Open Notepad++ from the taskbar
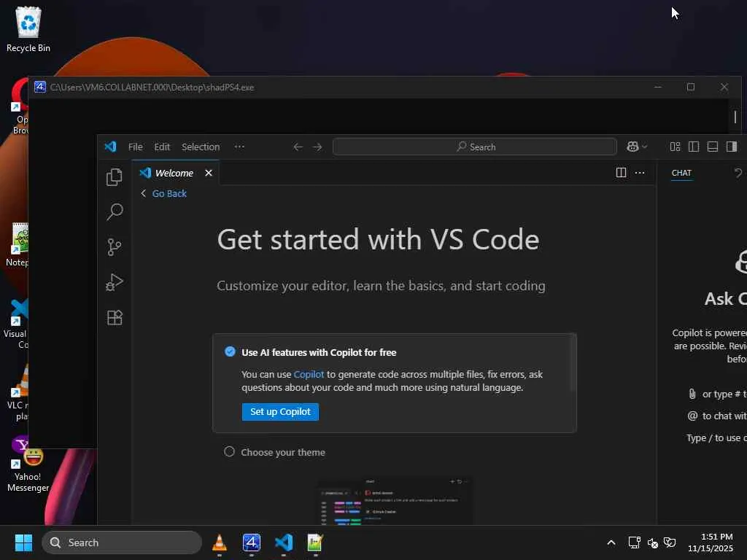The image size is (747, 560). (x=315, y=542)
